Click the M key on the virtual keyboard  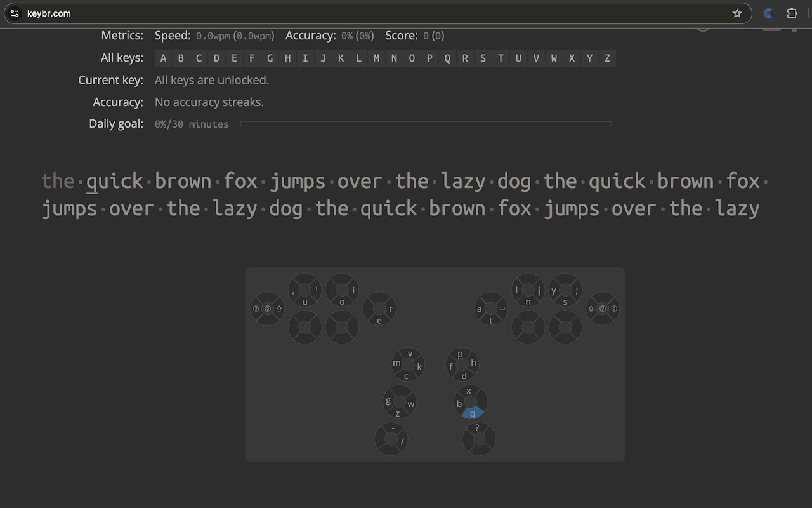point(396,364)
